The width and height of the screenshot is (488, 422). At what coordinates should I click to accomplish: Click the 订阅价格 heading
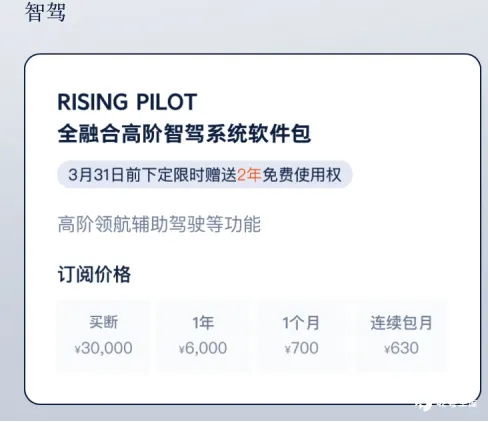click(94, 274)
